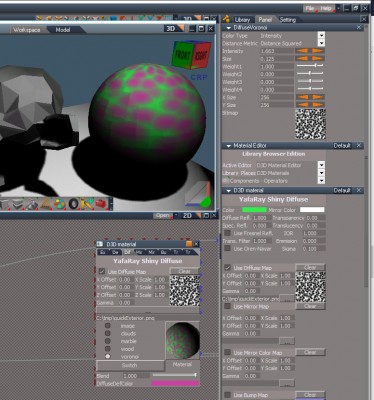Click the axis navigation widget with green ball

pos(198,195)
